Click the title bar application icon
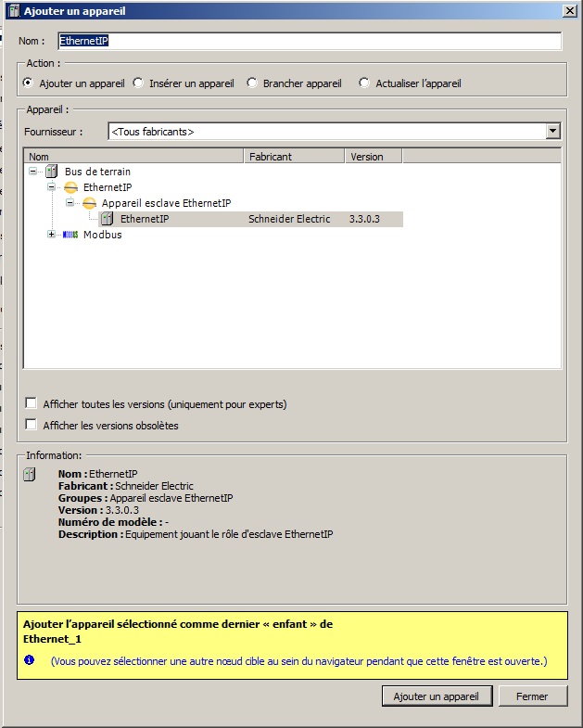This screenshot has height=728, width=583. 11,10
